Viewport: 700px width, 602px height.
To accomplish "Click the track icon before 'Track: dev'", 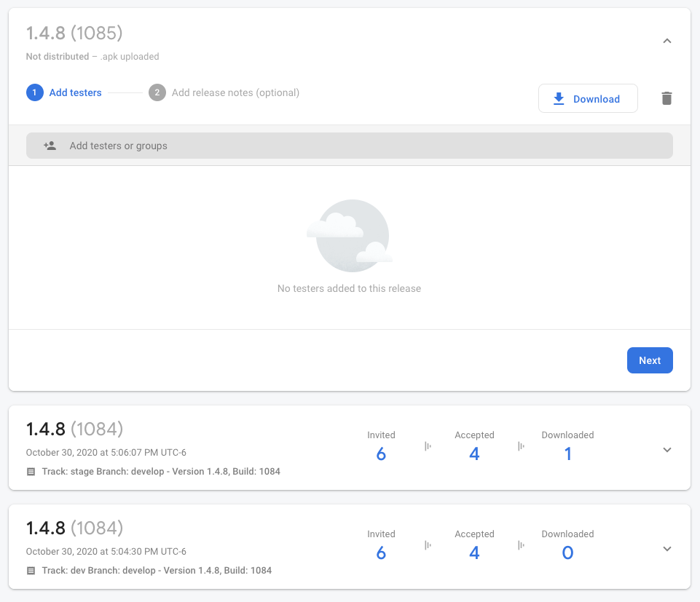I will (30, 570).
